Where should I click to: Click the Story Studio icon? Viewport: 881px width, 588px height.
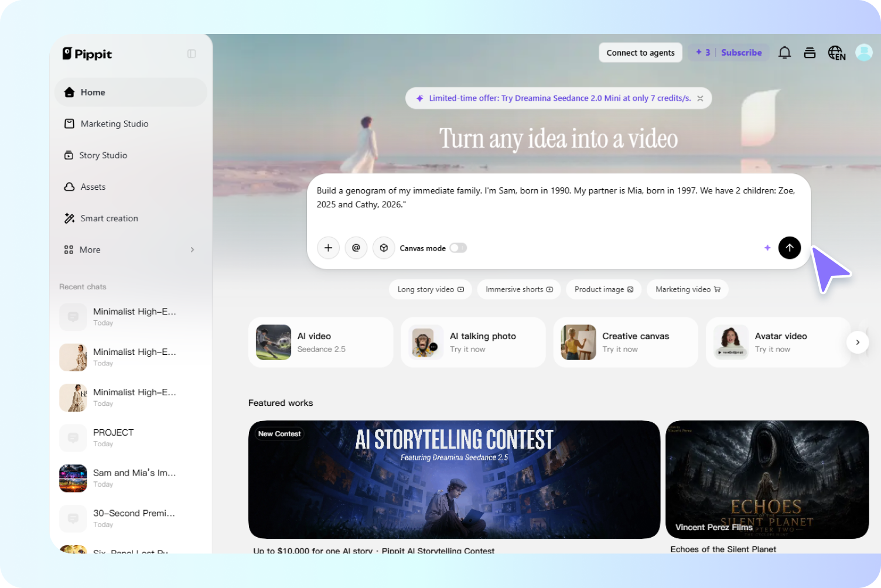click(x=69, y=155)
